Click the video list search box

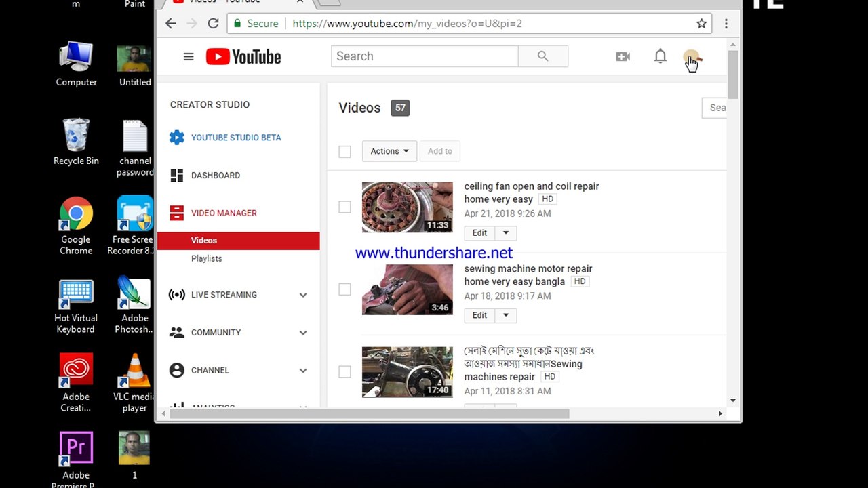[714, 108]
